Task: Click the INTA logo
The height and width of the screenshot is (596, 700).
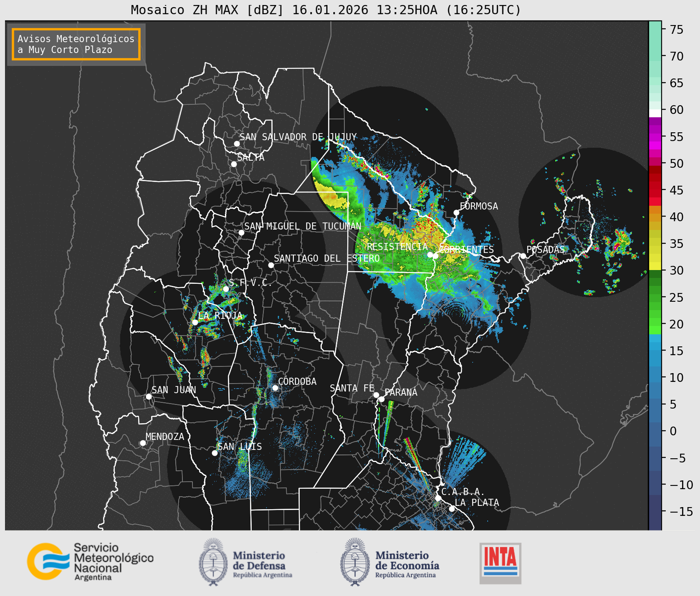Action: (x=500, y=563)
